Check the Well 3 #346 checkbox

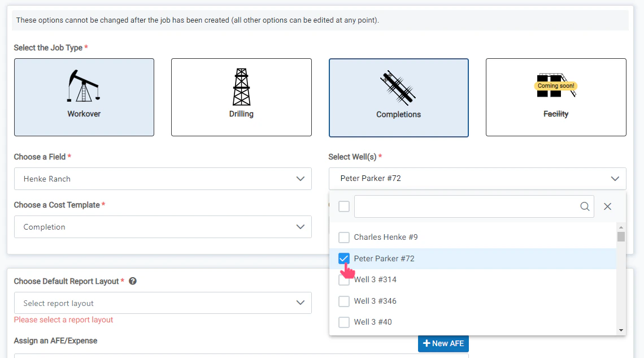[344, 301]
